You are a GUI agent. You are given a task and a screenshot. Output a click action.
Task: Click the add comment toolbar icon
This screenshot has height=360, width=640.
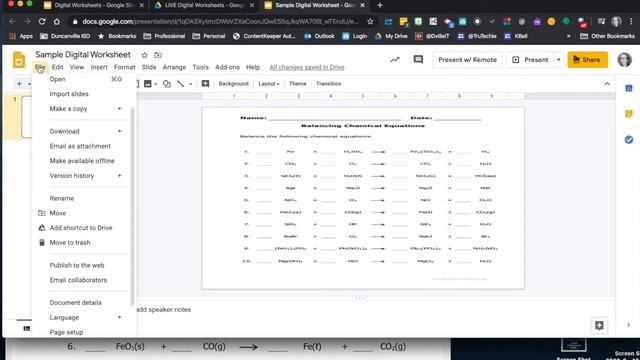click(205, 84)
